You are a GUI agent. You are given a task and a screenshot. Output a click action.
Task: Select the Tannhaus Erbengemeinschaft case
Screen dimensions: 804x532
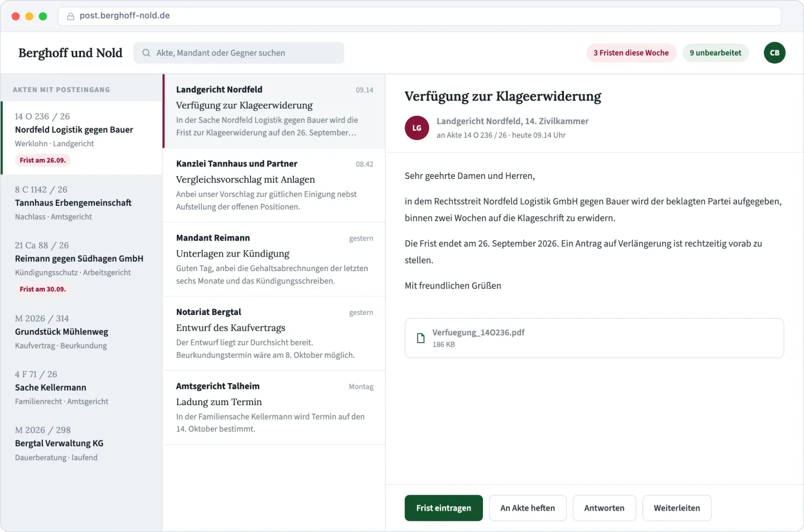click(81, 203)
